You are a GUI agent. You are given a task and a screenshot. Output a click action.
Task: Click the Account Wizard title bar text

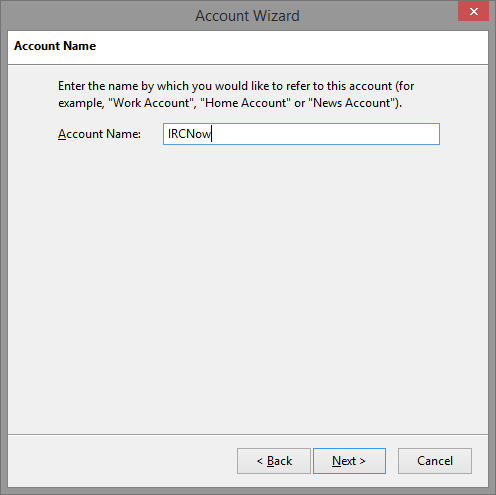(x=247, y=16)
